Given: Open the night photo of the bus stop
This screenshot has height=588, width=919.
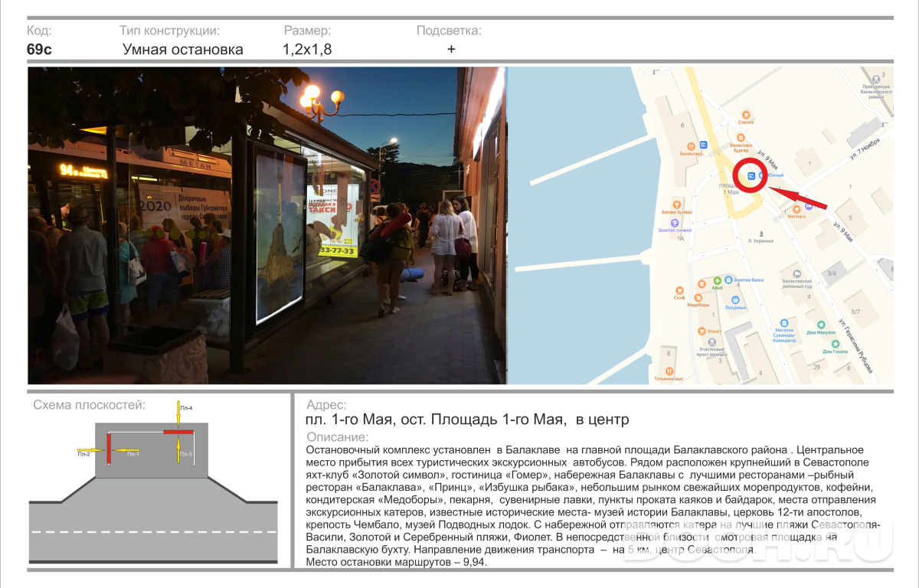Looking at the screenshot, I should pyautogui.click(x=267, y=226).
